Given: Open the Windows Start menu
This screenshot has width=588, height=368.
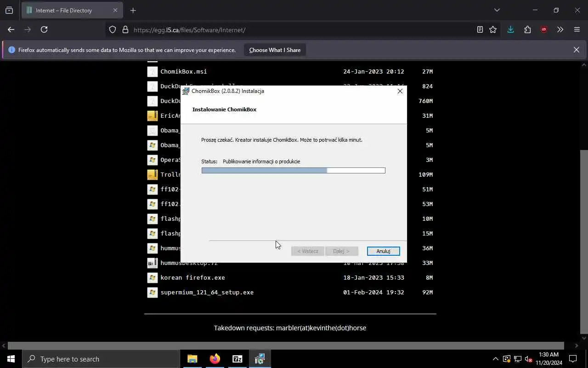Looking at the screenshot, I should [11, 359].
